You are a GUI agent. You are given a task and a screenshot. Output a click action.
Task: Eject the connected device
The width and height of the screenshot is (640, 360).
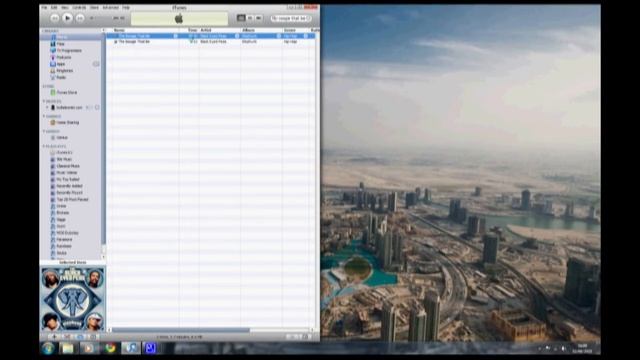click(97, 107)
